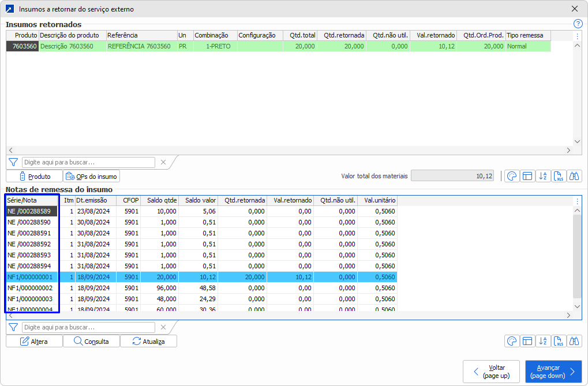The height and width of the screenshot is (386, 588).
Task: Export Insumos retornados grid to XLS
Action: point(559,177)
